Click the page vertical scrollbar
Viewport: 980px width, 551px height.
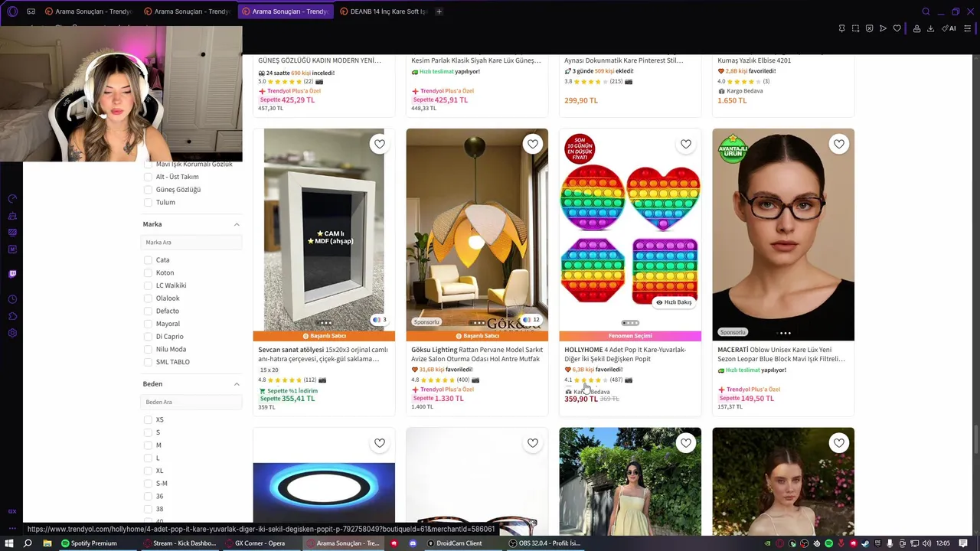[x=975, y=441]
